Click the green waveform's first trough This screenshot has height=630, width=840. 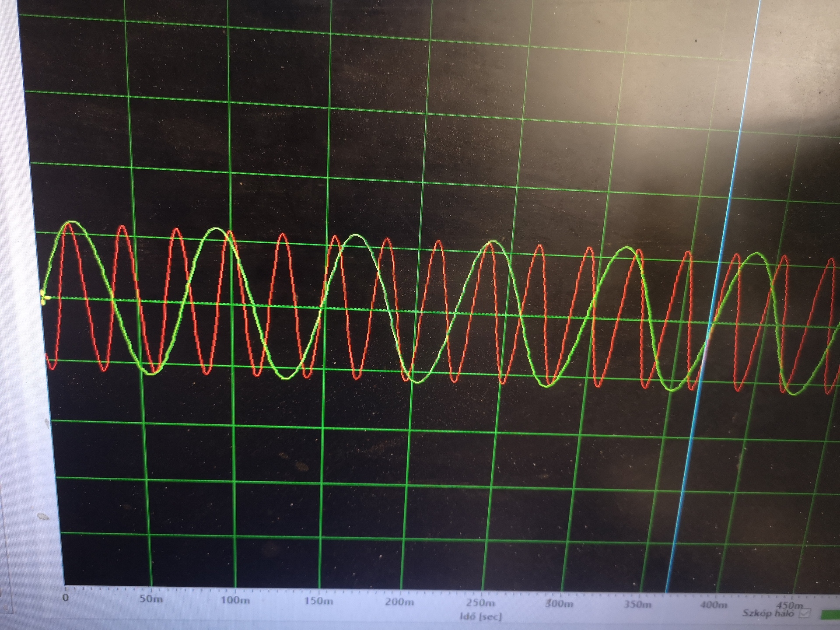(x=150, y=373)
